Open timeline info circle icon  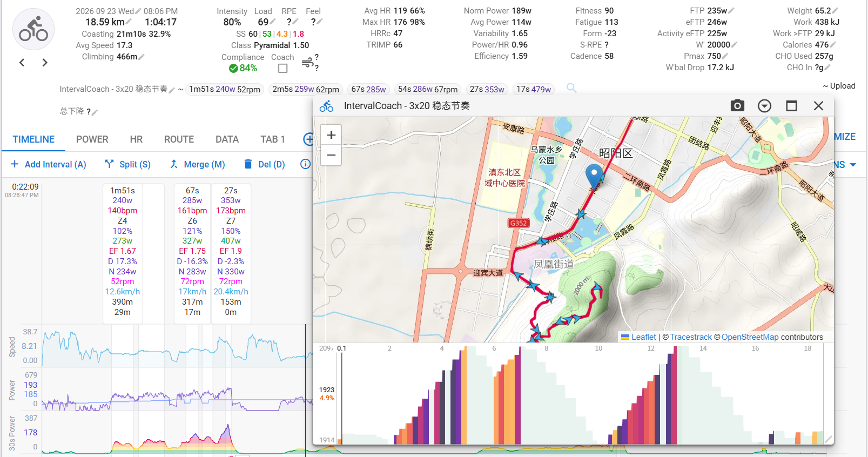(306, 164)
